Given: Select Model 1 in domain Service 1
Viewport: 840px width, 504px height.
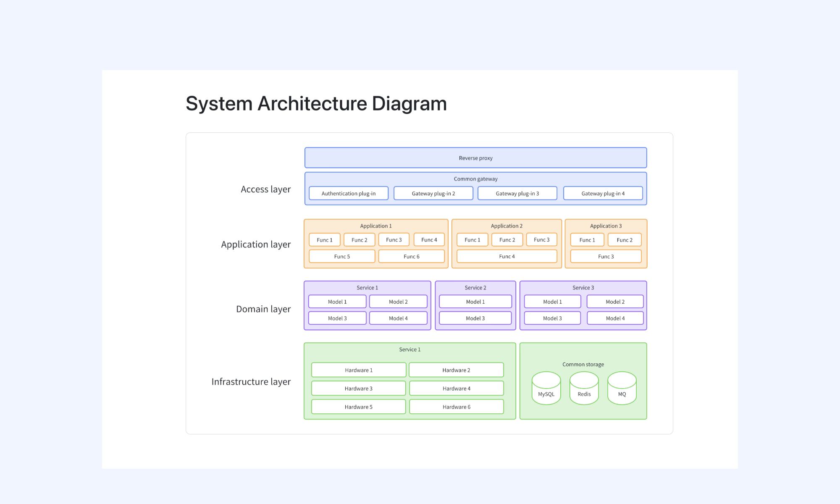Looking at the screenshot, I should [337, 302].
